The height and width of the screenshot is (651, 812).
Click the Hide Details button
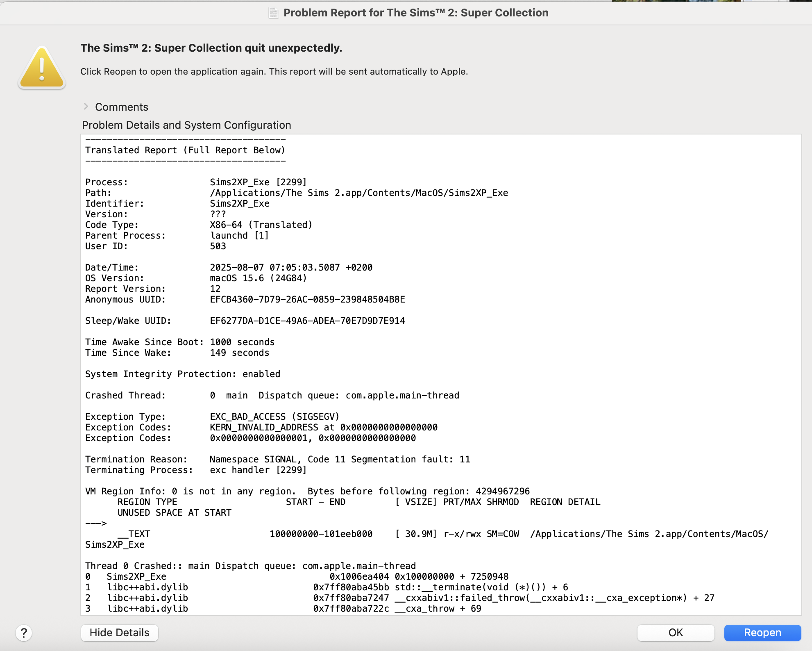click(x=119, y=633)
